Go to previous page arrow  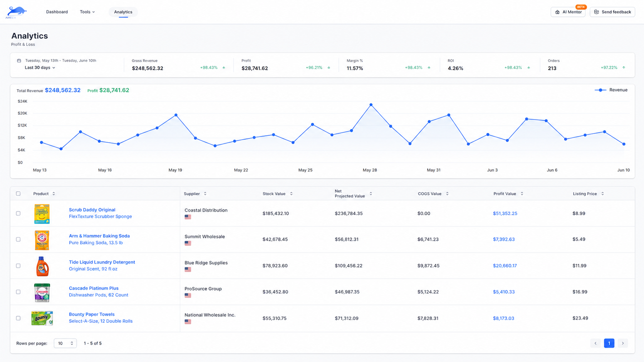coord(595,343)
